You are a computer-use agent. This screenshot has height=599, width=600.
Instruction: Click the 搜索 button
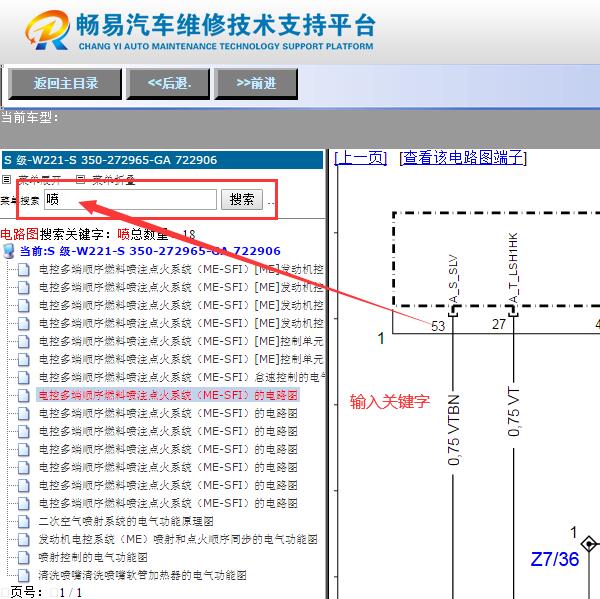point(242,199)
